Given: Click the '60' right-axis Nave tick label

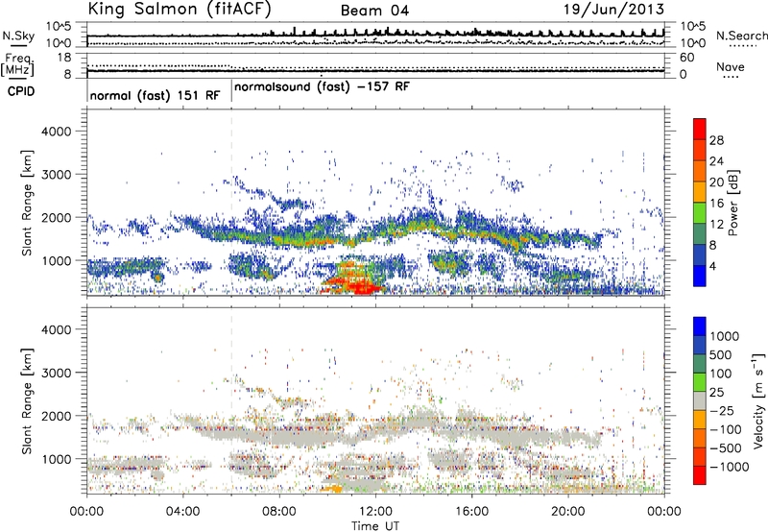Looking at the screenshot, I should 686,58.
